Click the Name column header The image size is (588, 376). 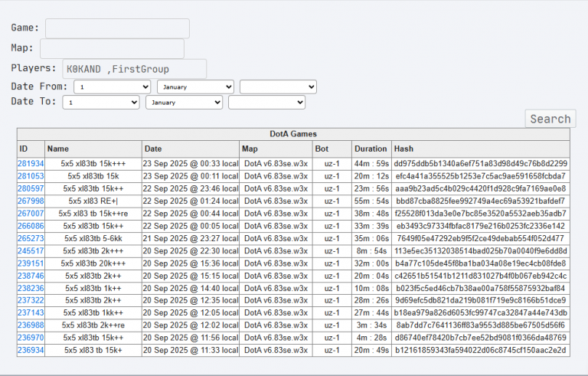[x=93, y=149]
